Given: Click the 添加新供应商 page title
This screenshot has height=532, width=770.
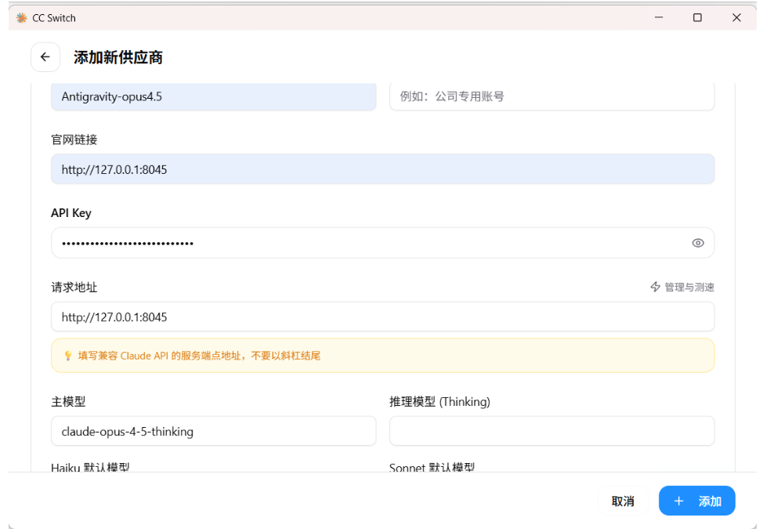Looking at the screenshot, I should 117,57.
